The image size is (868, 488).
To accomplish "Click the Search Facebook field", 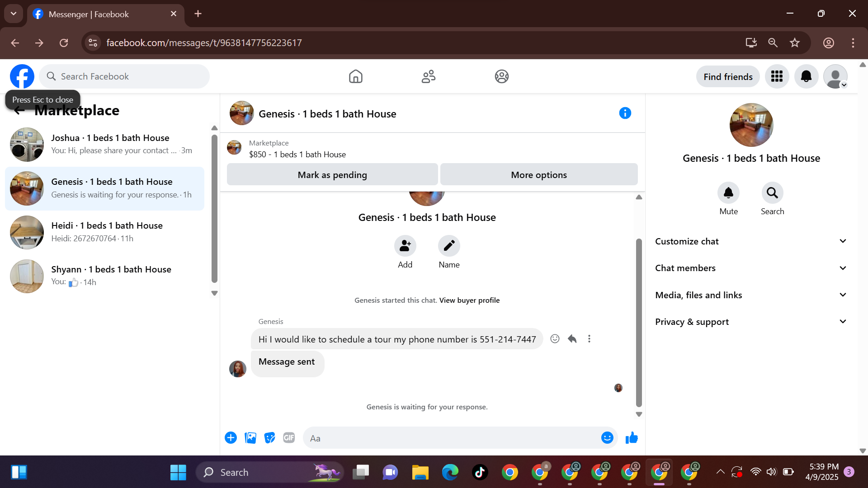I will tap(124, 76).
